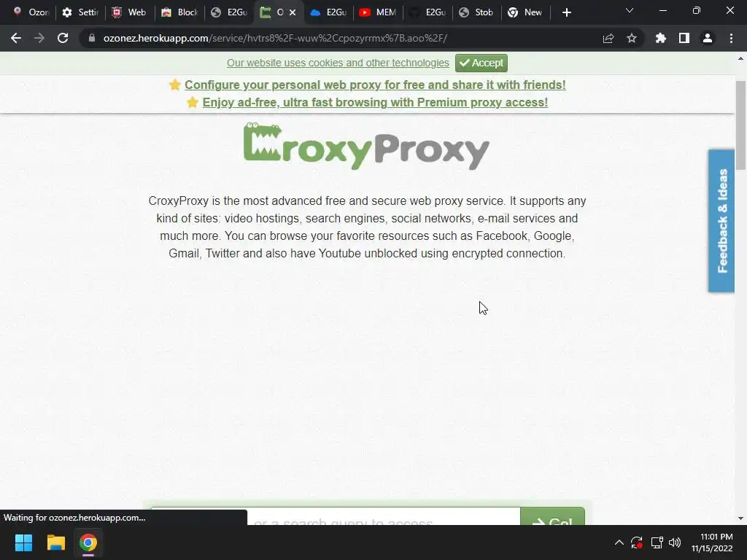747x560 pixels.
Task: Accept the cookies notice
Action: [481, 63]
